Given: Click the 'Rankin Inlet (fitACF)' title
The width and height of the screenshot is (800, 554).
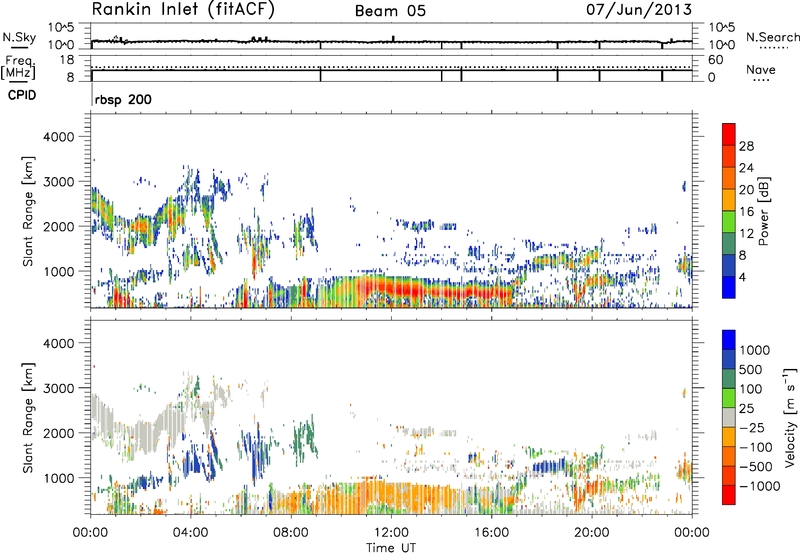Looking at the screenshot, I should click(183, 10).
